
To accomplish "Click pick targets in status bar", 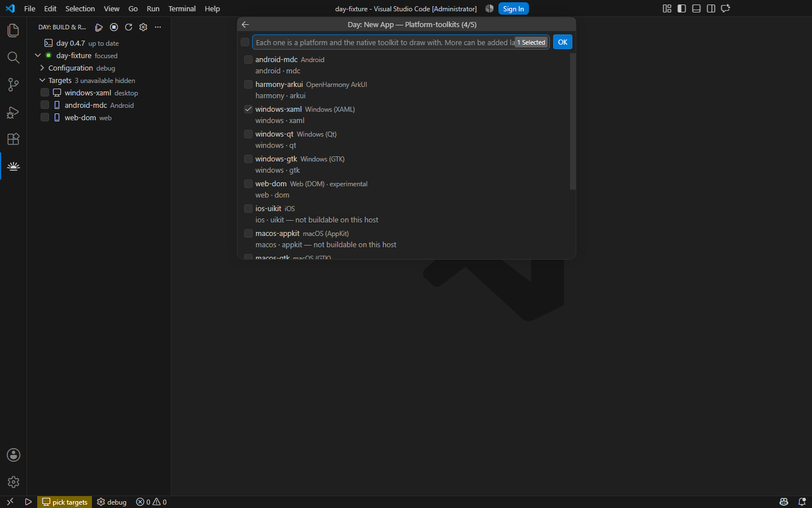I will click(65, 502).
